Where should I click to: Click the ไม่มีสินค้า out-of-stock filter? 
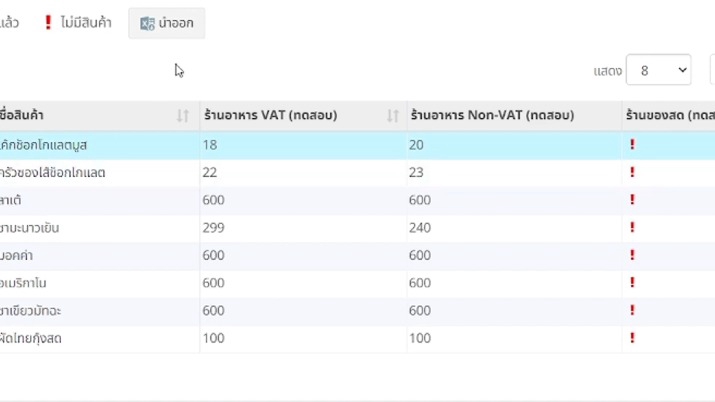(77, 23)
